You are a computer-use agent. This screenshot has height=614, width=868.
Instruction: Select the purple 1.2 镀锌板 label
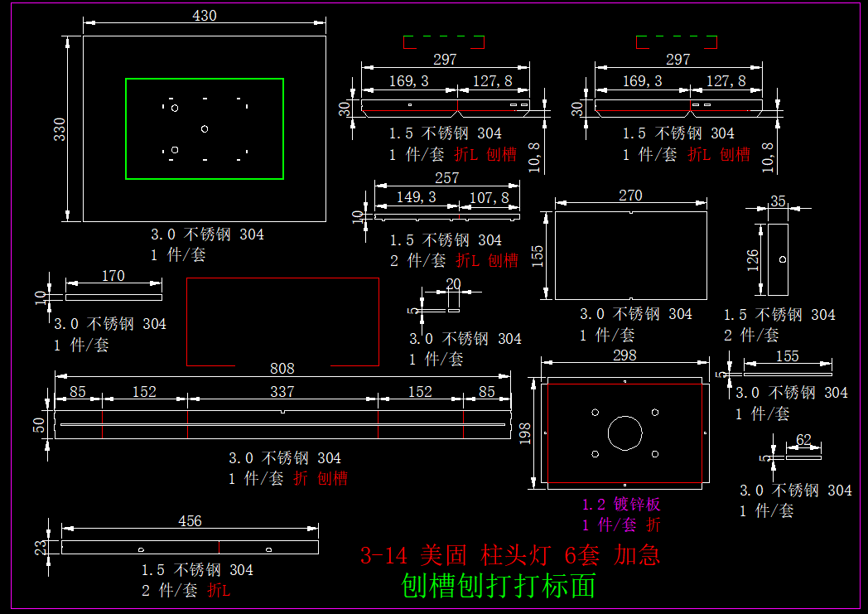click(x=620, y=504)
